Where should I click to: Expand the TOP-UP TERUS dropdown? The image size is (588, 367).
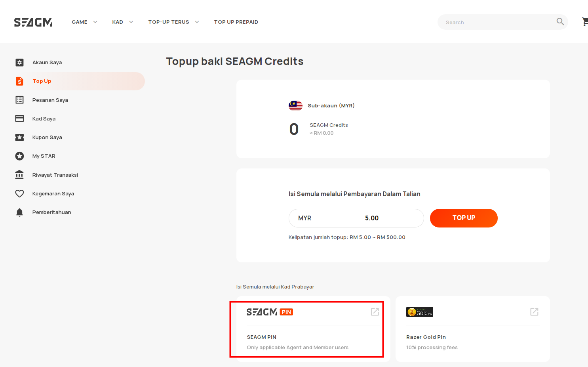click(x=173, y=22)
